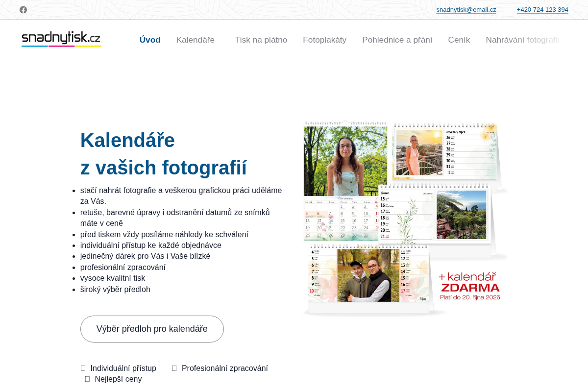
Task: Click the text 'vysoce kvalitní tisk'
Action: coord(113,278)
